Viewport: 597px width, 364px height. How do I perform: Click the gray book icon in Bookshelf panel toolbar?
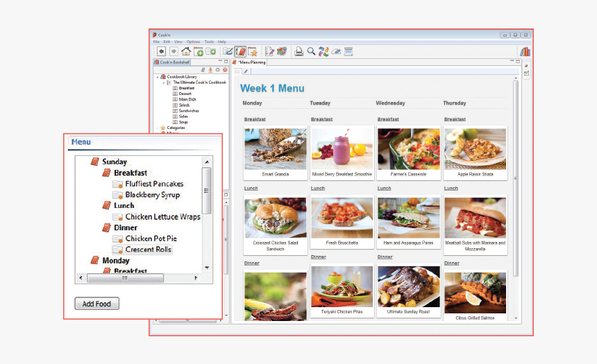(x=203, y=69)
